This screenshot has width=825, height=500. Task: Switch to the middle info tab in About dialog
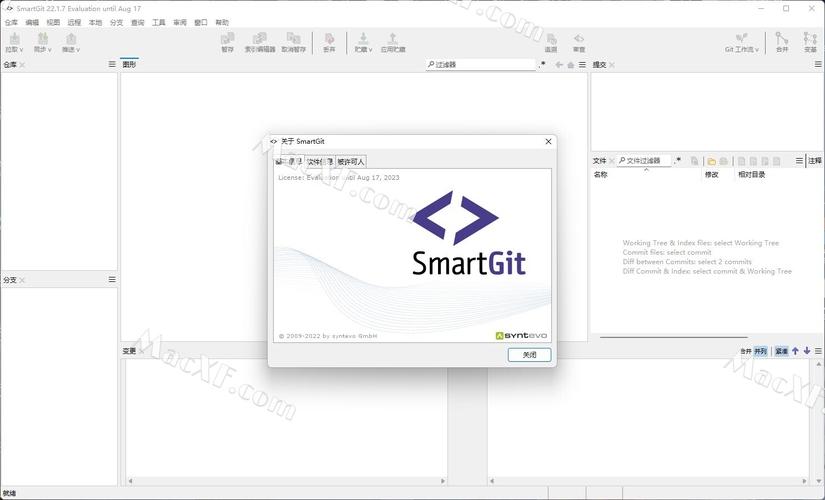pos(320,162)
